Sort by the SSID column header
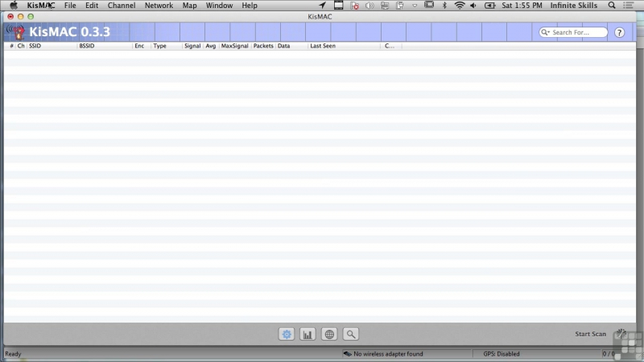This screenshot has width=644, height=362. 52,46
